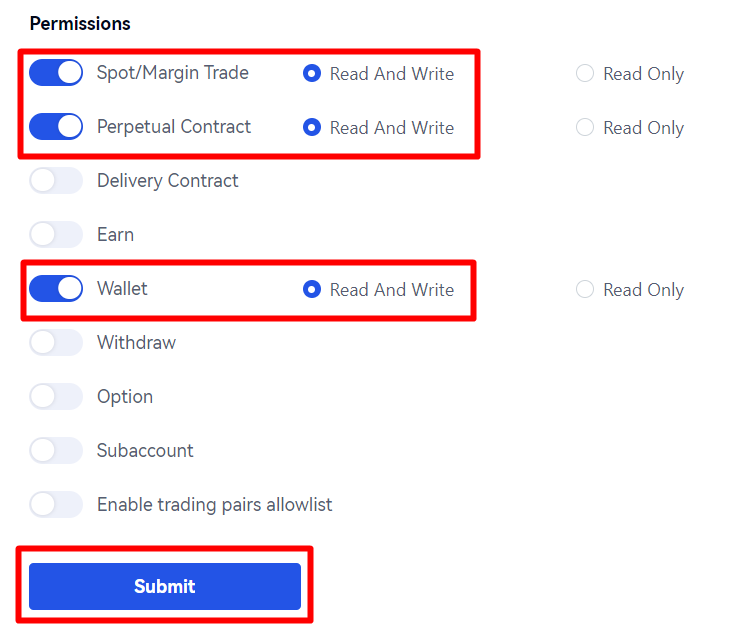The height and width of the screenshot is (634, 739).
Task: Disable the Wallet permission toggle switch
Action: [x=56, y=289]
